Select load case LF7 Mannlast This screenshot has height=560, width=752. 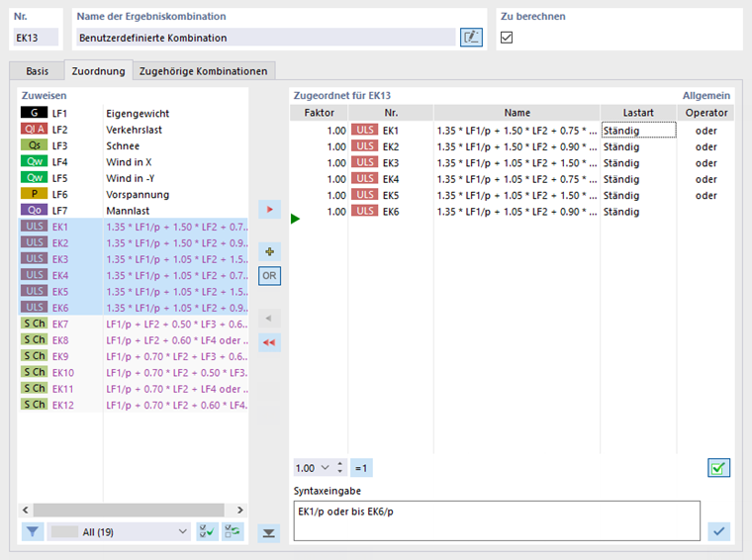point(133,211)
